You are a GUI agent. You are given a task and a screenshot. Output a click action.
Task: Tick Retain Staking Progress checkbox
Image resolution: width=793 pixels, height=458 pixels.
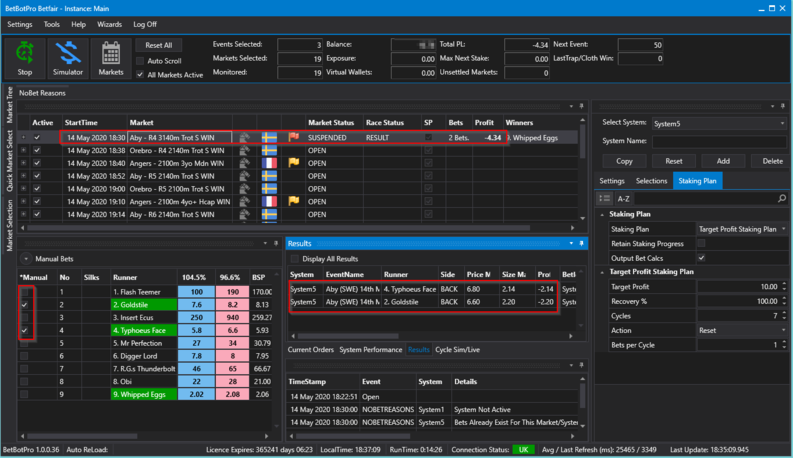tap(700, 243)
